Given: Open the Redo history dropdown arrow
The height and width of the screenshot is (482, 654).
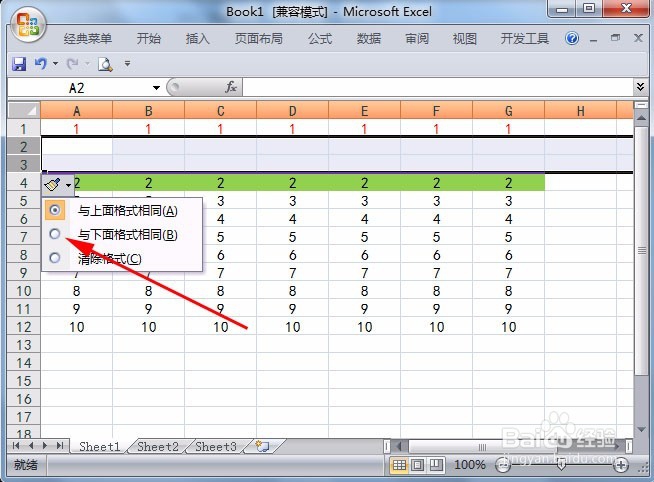Looking at the screenshot, I should [x=87, y=64].
